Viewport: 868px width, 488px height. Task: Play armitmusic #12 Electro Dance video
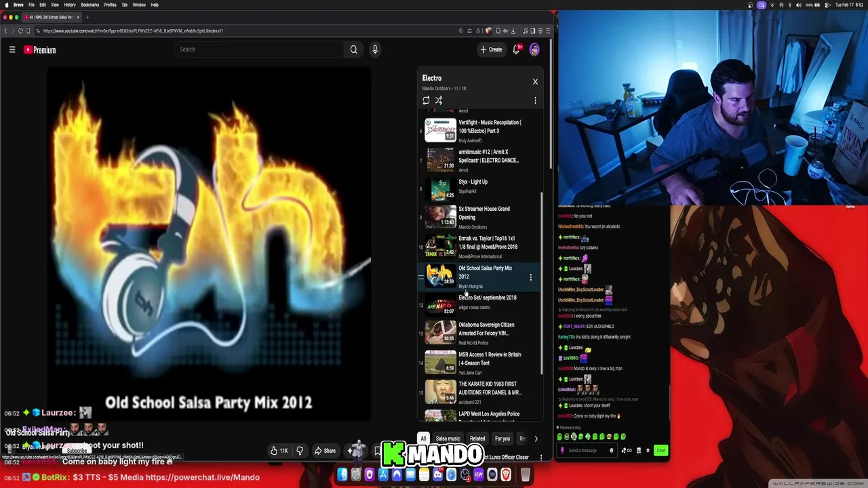(x=479, y=159)
